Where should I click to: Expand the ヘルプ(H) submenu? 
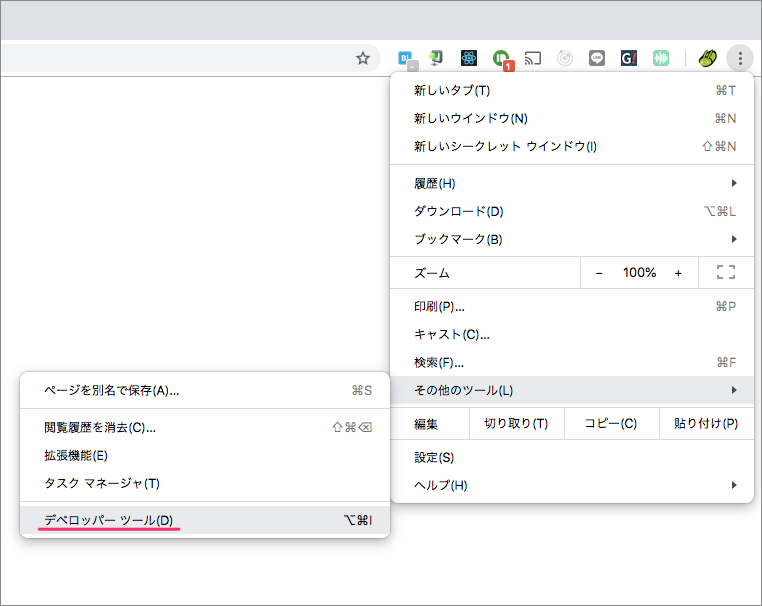pos(572,485)
